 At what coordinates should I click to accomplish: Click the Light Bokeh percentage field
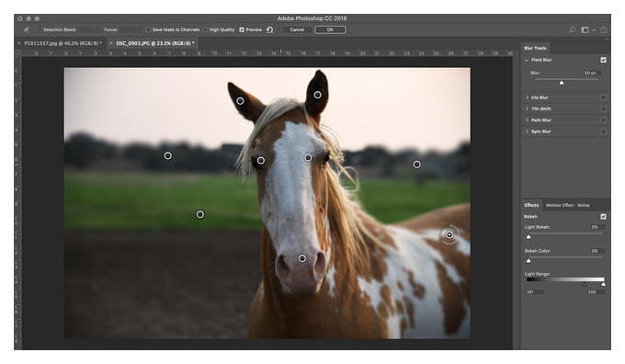(x=597, y=227)
